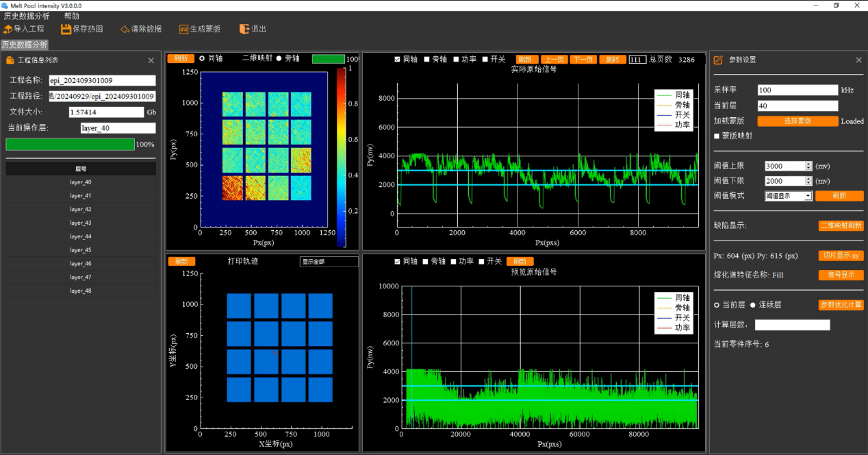
Task: Click the 计算层数 input field
Action: click(792, 325)
